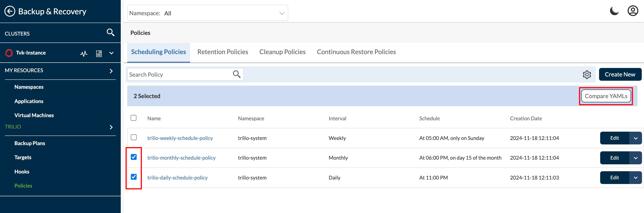Check the trilio-weekly-schedule-policy checkbox
The height and width of the screenshot is (213, 644).
click(x=134, y=138)
